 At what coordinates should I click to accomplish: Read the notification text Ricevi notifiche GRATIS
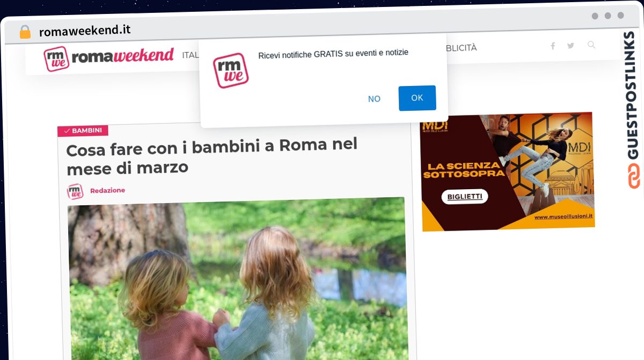[333, 53]
